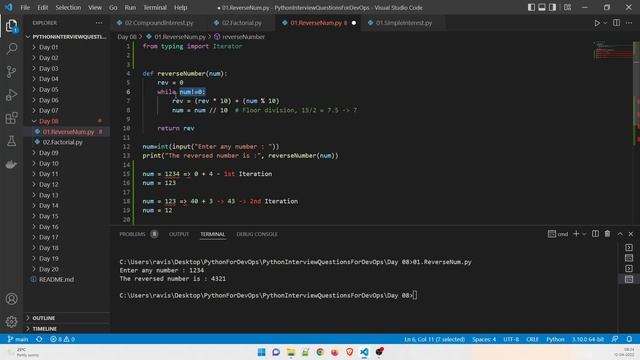This screenshot has height=360, width=640.
Task: Synchronize changes icon in status bar
Action: tap(39, 339)
